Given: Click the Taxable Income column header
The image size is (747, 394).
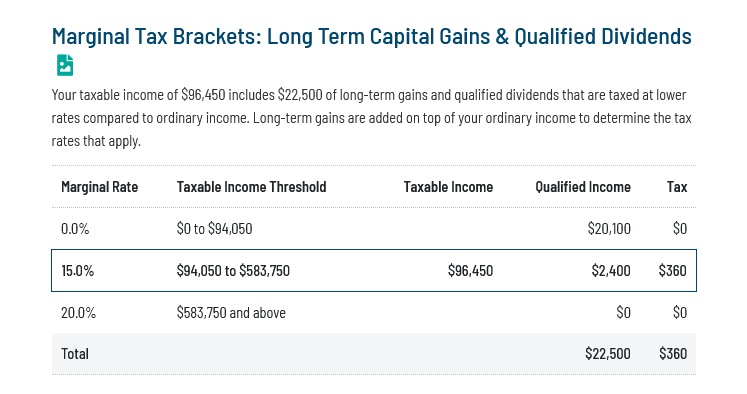Looking at the screenshot, I should [x=448, y=187].
